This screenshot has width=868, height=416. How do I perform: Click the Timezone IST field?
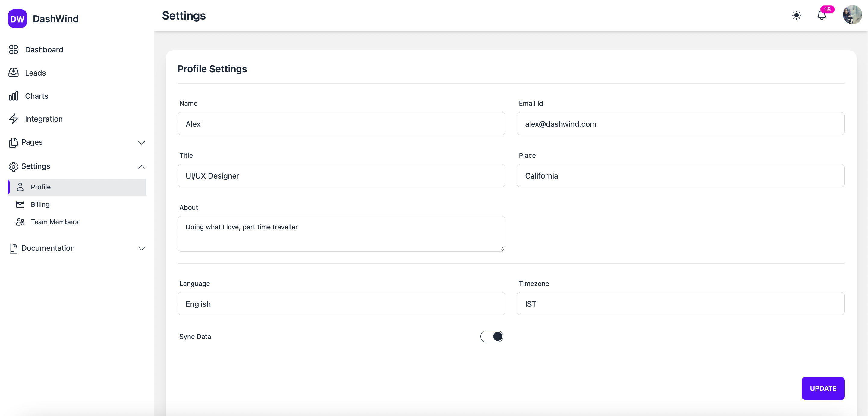pos(680,303)
